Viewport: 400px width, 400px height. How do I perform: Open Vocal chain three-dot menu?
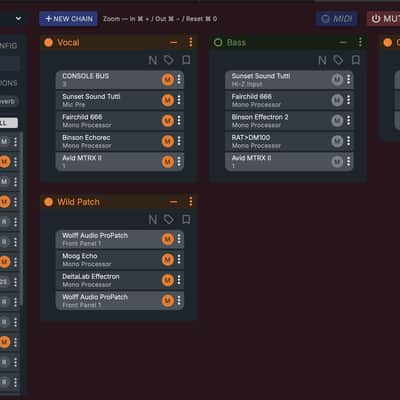click(x=190, y=42)
